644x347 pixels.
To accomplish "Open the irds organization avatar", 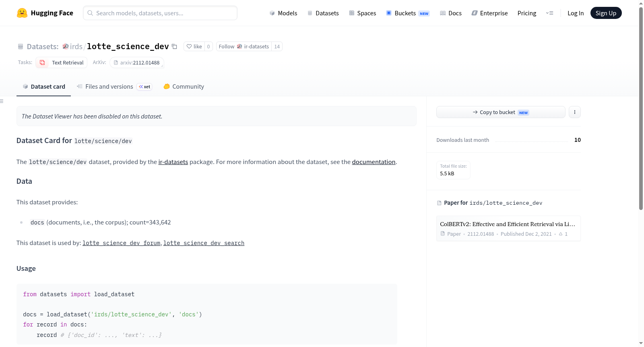I will 66,46.
